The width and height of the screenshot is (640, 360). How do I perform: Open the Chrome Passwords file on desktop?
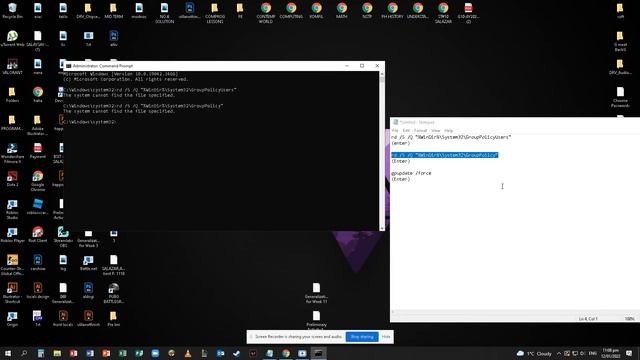coord(620,97)
